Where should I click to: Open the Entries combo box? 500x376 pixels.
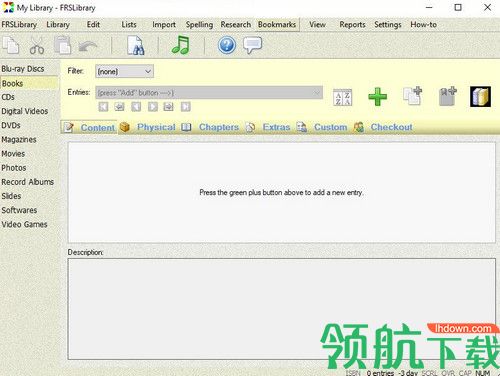(x=209, y=93)
